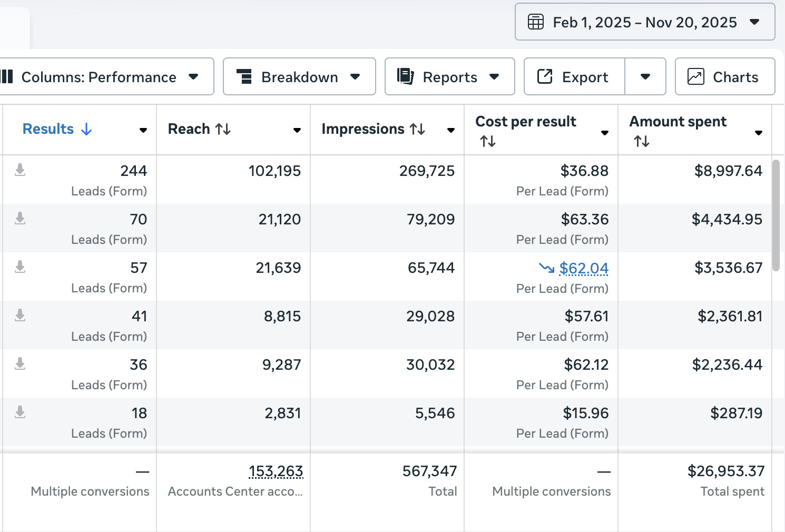Click the 153,263 total reach value

pos(276,471)
